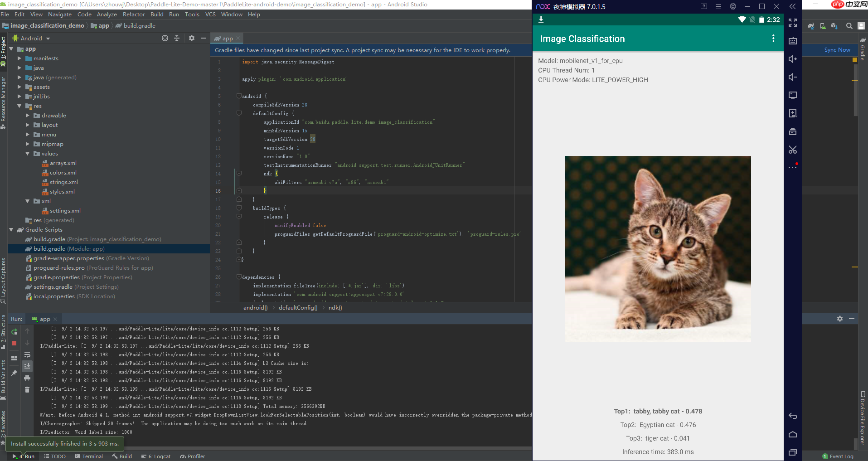Click the cat image in the emulator
Viewport: 868px width, 461px height.
pyautogui.click(x=658, y=249)
